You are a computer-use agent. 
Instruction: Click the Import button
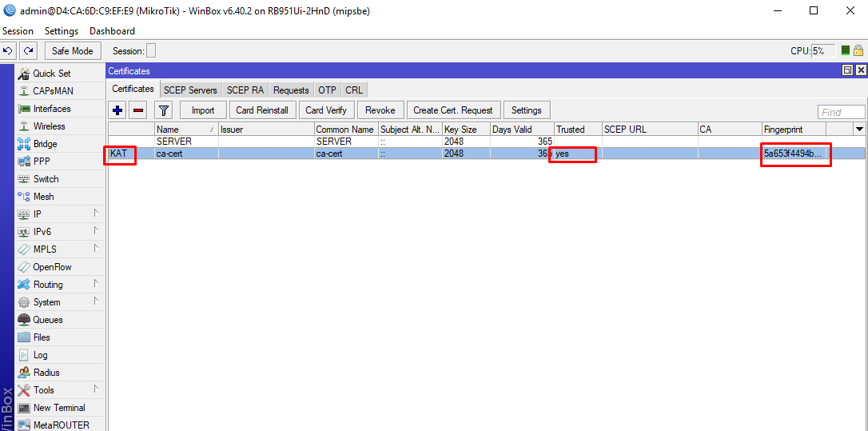pos(203,110)
